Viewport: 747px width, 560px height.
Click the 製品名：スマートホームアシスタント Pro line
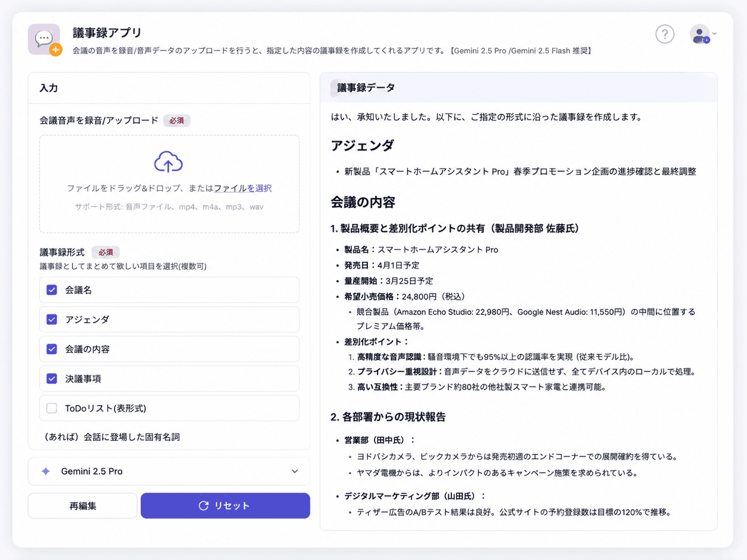pyautogui.click(x=421, y=250)
